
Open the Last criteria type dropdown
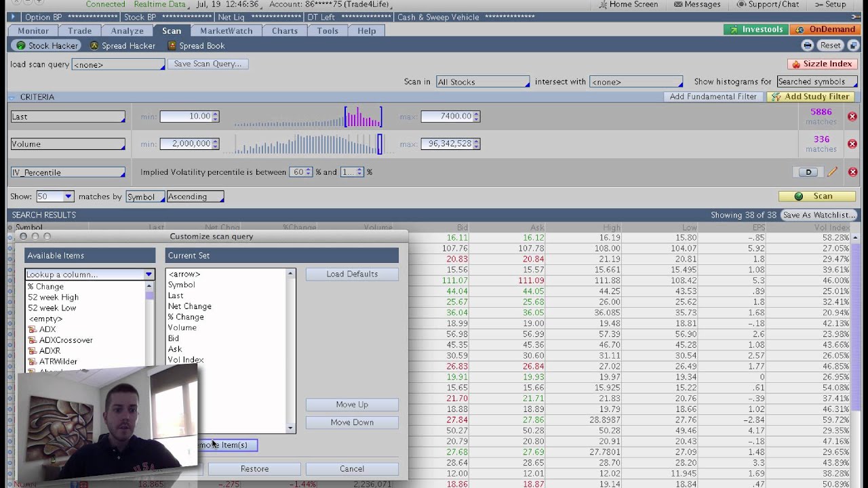[x=68, y=117]
